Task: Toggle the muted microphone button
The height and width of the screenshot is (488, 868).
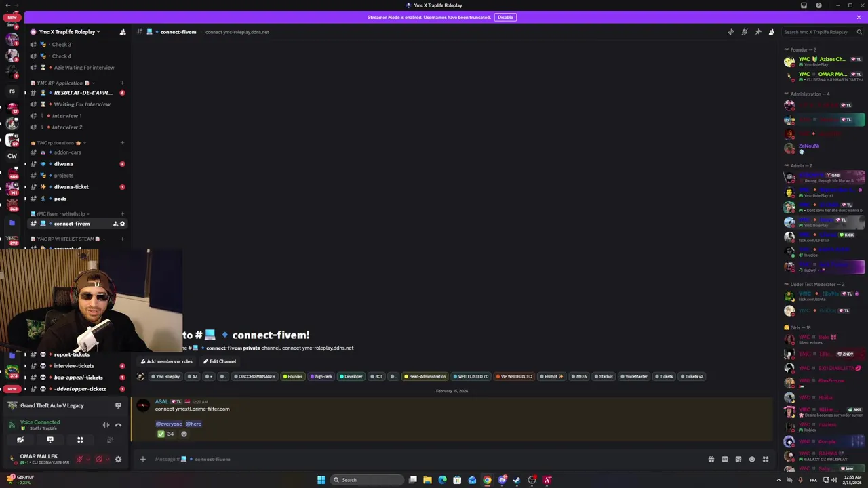Action: (x=80, y=459)
